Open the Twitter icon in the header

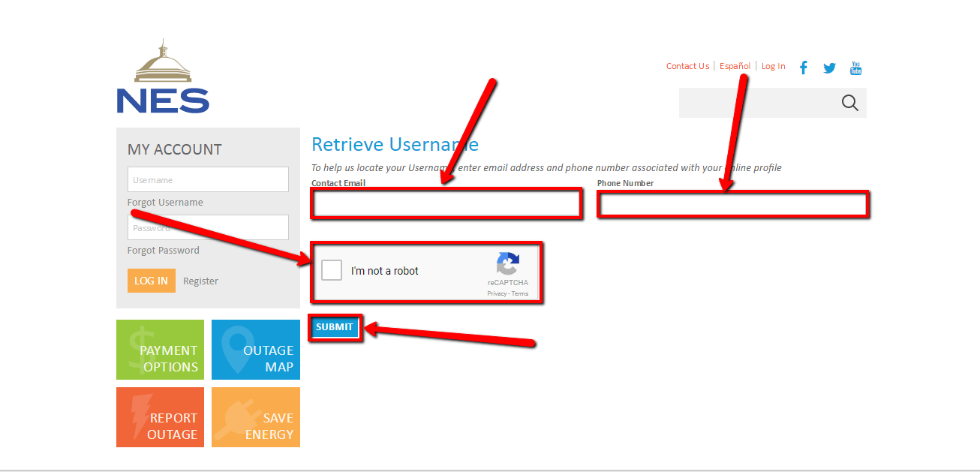pyautogui.click(x=829, y=68)
